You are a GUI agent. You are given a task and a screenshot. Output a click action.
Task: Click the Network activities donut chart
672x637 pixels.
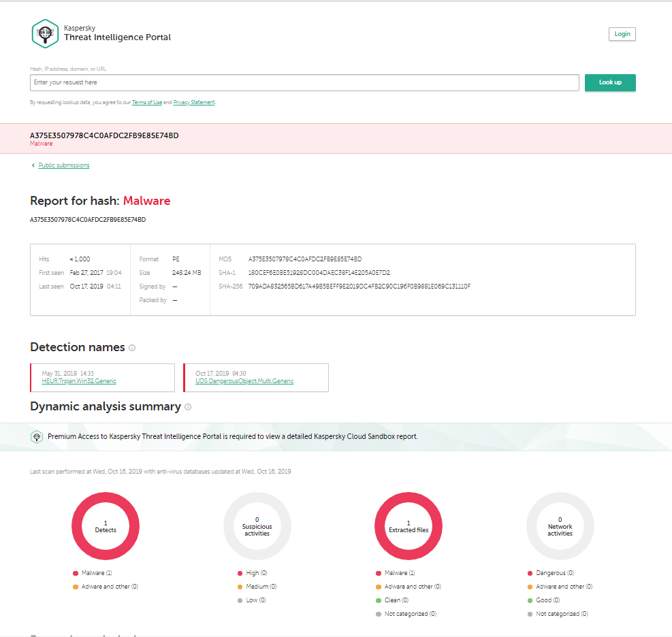(560, 526)
